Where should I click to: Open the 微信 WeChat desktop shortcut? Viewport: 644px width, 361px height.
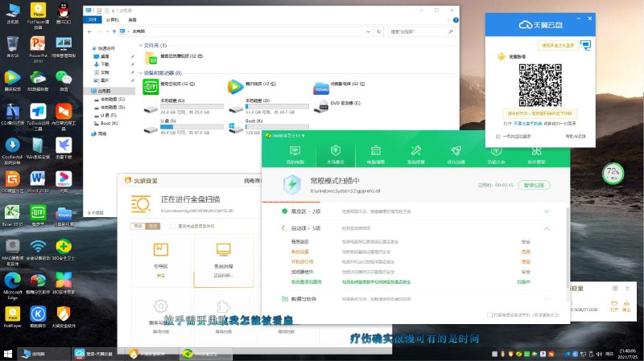[64, 80]
